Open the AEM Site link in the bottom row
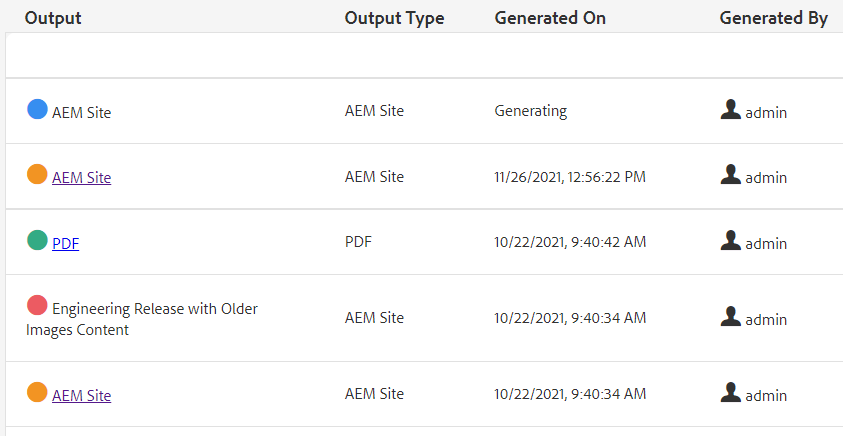The height and width of the screenshot is (436, 843). click(81, 396)
